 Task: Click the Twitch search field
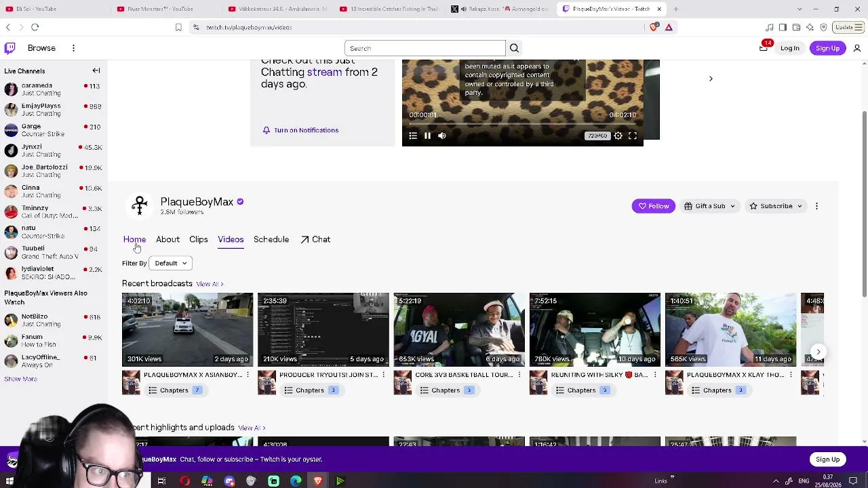point(425,48)
